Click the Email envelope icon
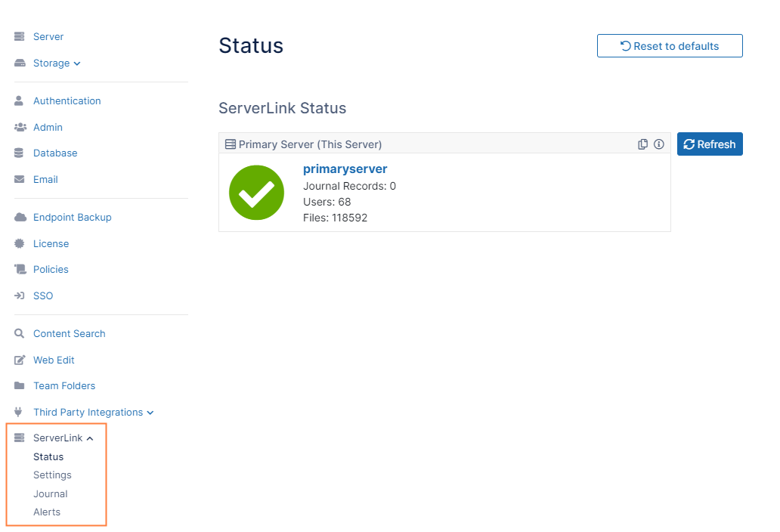The image size is (780, 532). click(20, 180)
